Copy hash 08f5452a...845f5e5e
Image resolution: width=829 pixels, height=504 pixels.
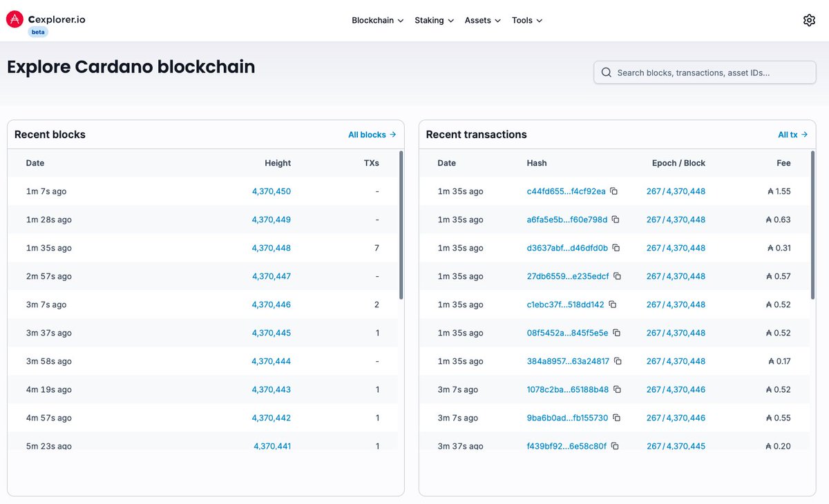point(616,333)
